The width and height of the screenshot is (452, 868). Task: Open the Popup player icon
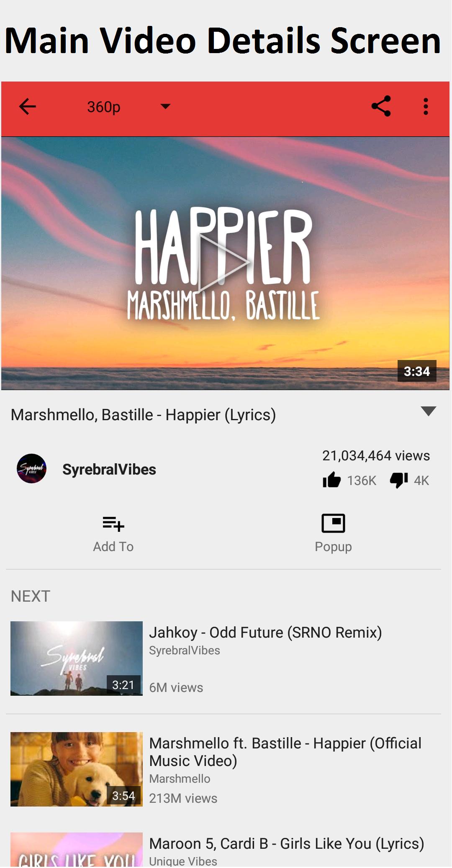pos(333,523)
